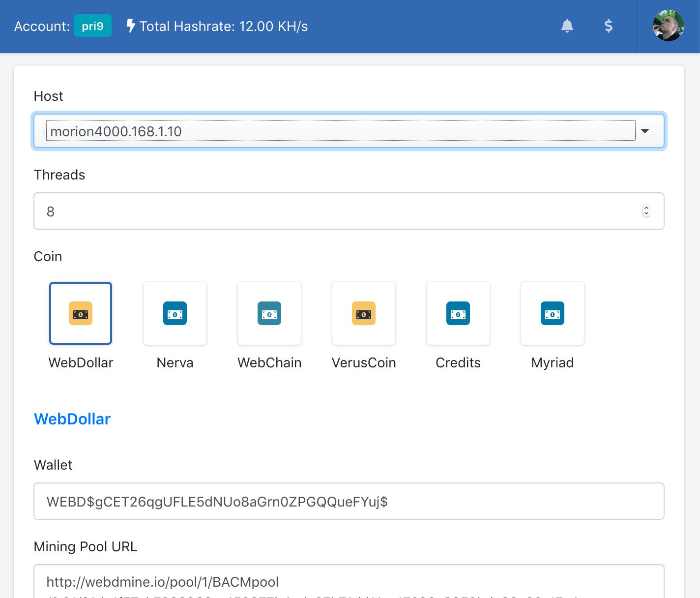The width and height of the screenshot is (700, 598).
Task: Click the Myriad label text
Action: point(553,363)
